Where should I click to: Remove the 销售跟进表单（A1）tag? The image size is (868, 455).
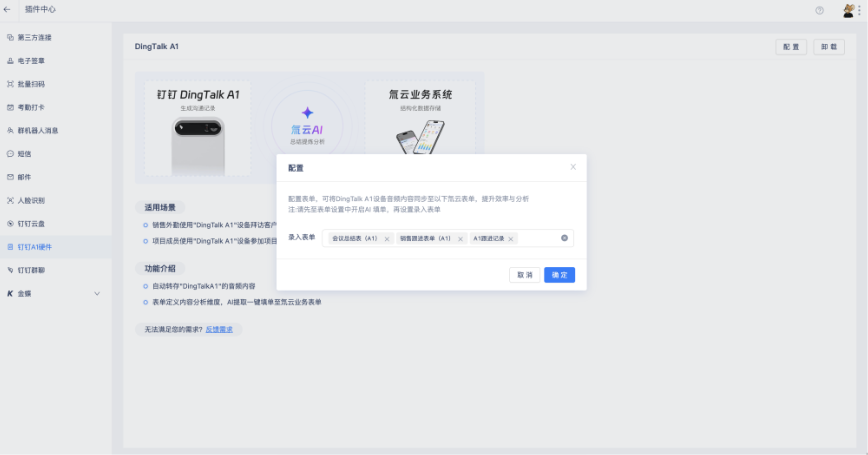click(x=460, y=239)
